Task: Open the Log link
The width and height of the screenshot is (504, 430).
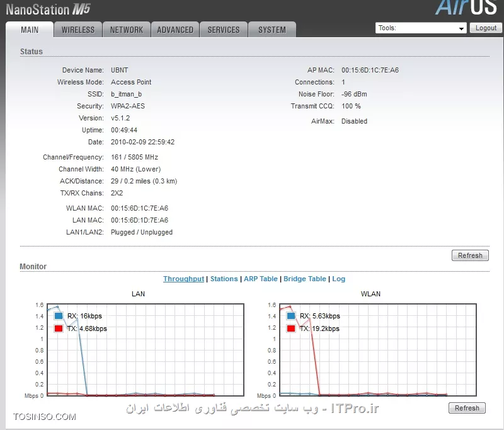Action: pyautogui.click(x=339, y=279)
